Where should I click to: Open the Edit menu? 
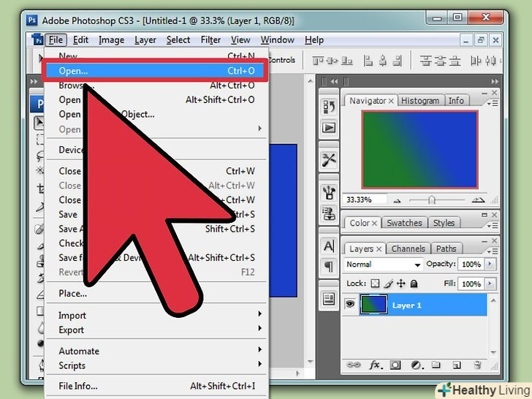[x=80, y=40]
